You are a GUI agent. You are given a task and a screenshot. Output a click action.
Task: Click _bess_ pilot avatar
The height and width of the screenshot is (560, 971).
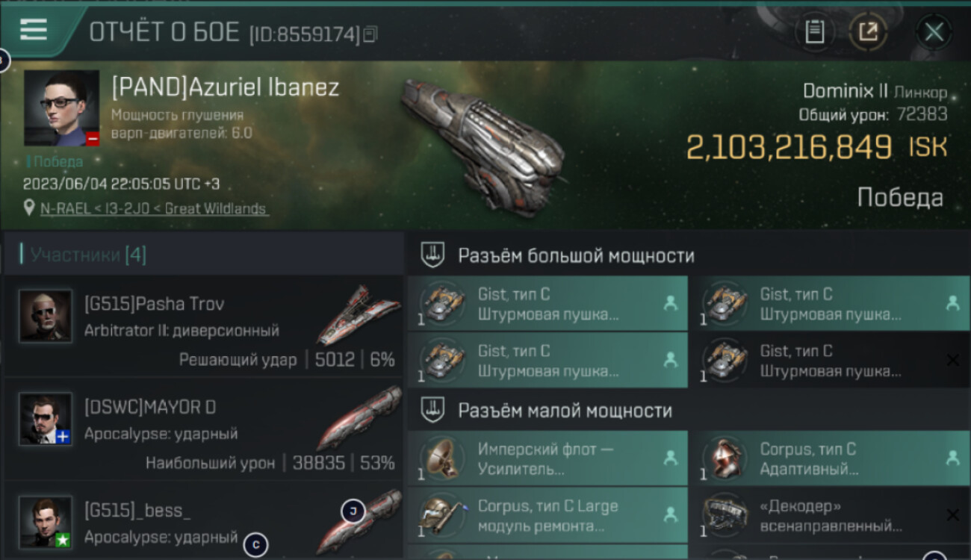(46, 521)
